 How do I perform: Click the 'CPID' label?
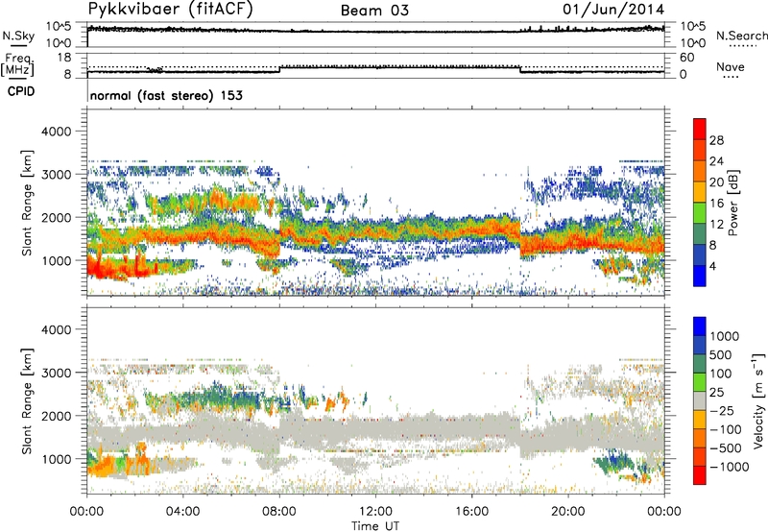[x=21, y=91]
